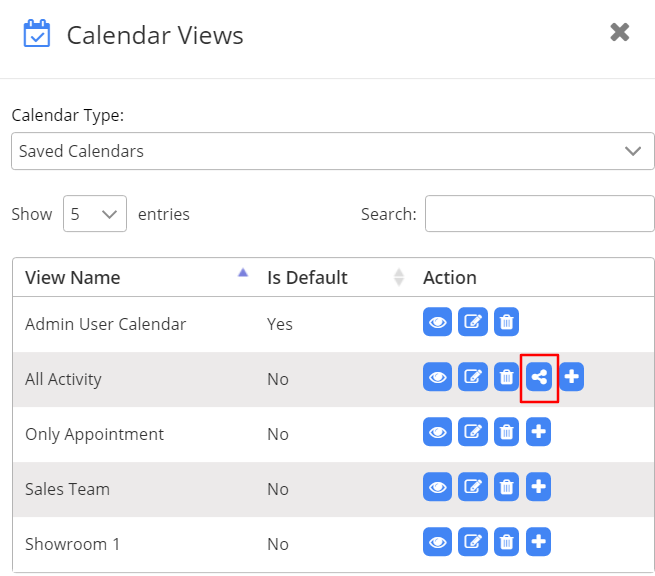
Task: Edit the Only Appointment view
Action: (x=472, y=433)
